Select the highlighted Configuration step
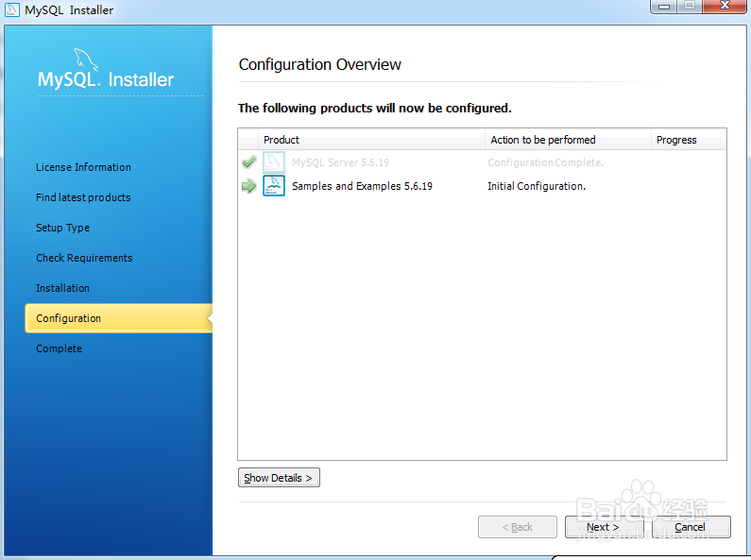The height and width of the screenshot is (560, 751). (118, 318)
